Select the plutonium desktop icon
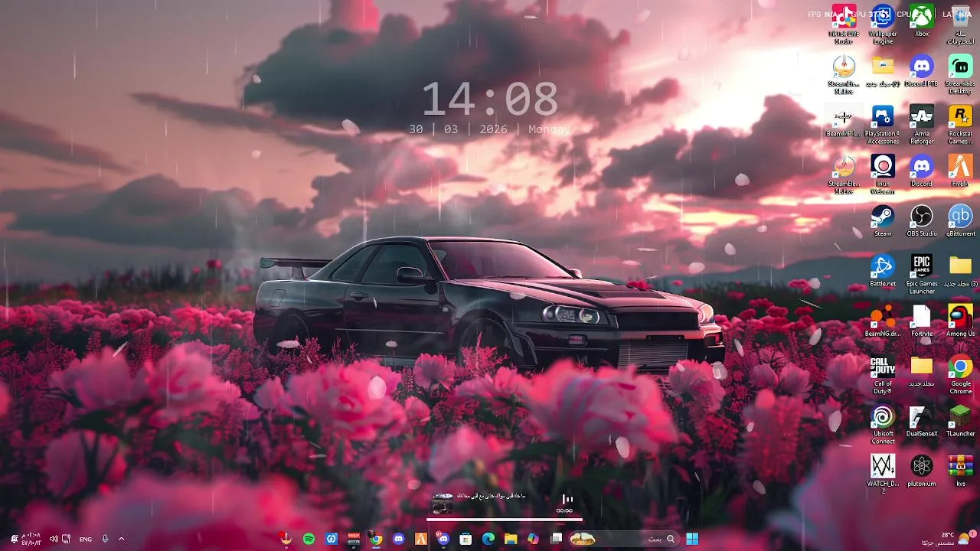The image size is (980, 551). coord(922,470)
